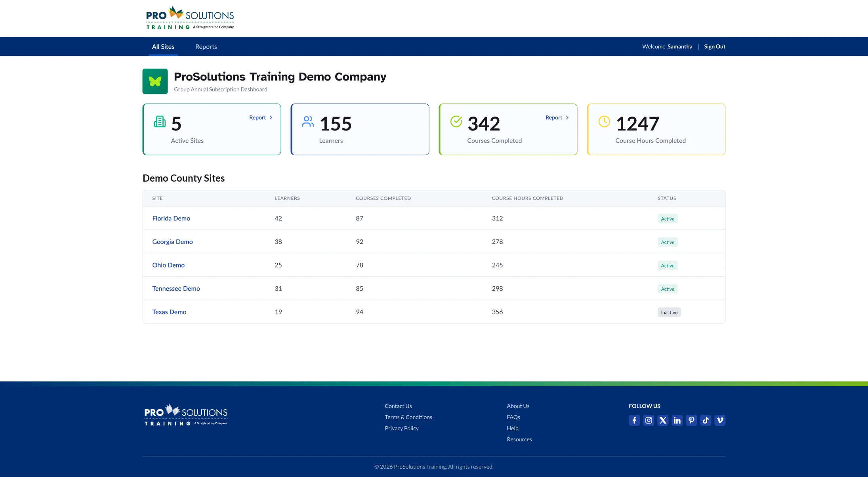Screen dimensions: 868x477
Task: Click the ProSolutions Training header logo
Action: [190, 18]
